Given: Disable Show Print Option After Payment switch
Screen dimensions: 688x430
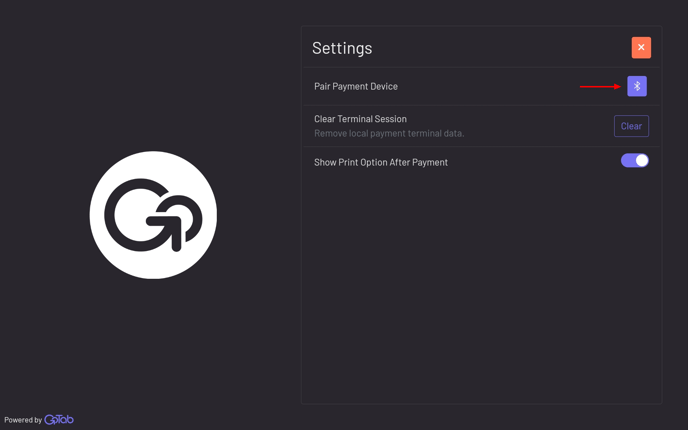Looking at the screenshot, I should coord(634,161).
